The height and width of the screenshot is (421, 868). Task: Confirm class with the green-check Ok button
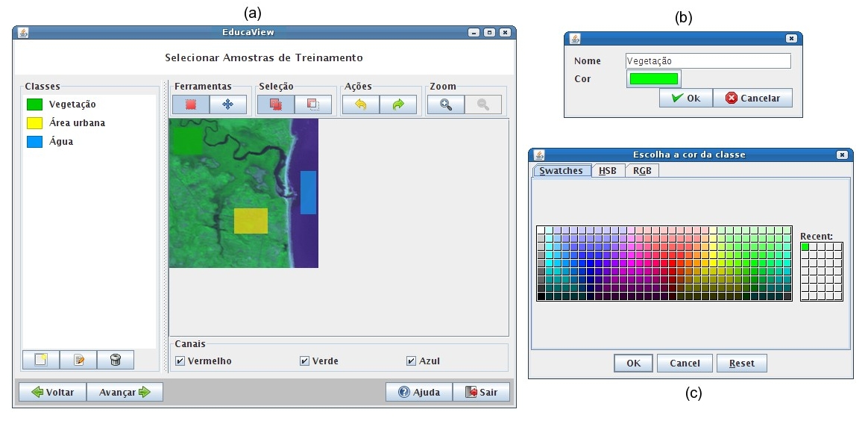coord(686,98)
